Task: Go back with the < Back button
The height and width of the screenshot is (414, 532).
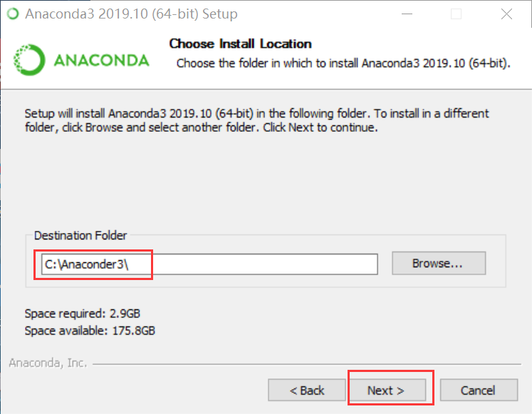Action: pyautogui.click(x=307, y=390)
